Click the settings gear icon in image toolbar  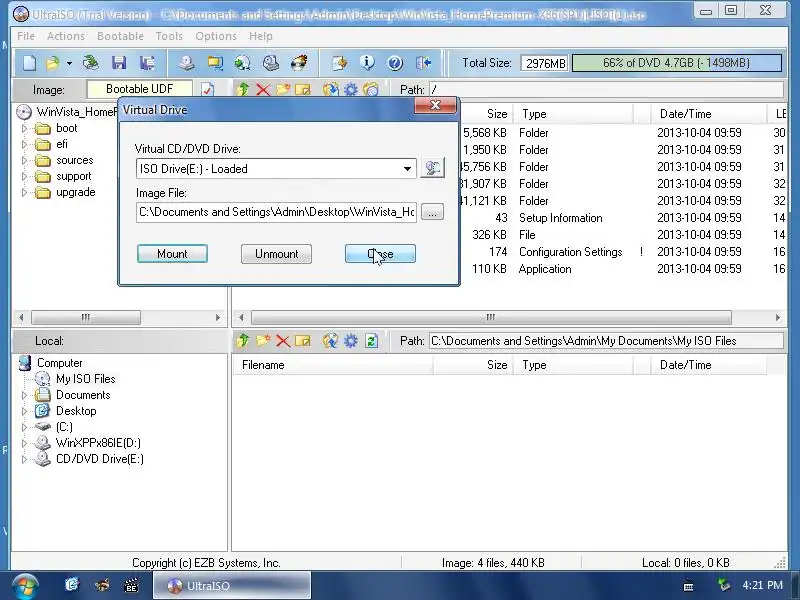(x=351, y=90)
